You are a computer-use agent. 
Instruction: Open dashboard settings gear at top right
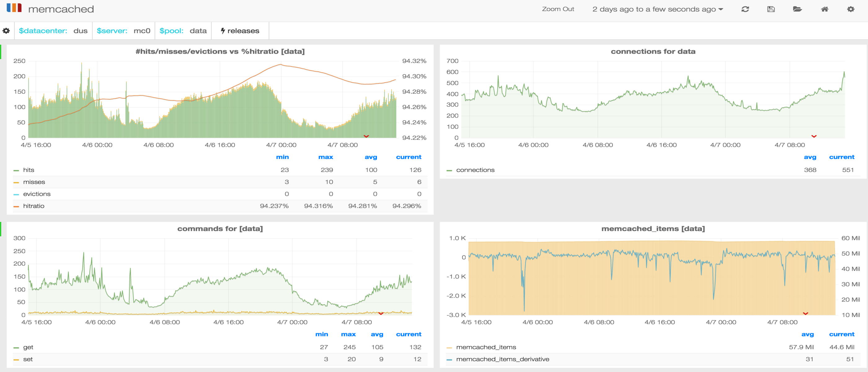850,9
